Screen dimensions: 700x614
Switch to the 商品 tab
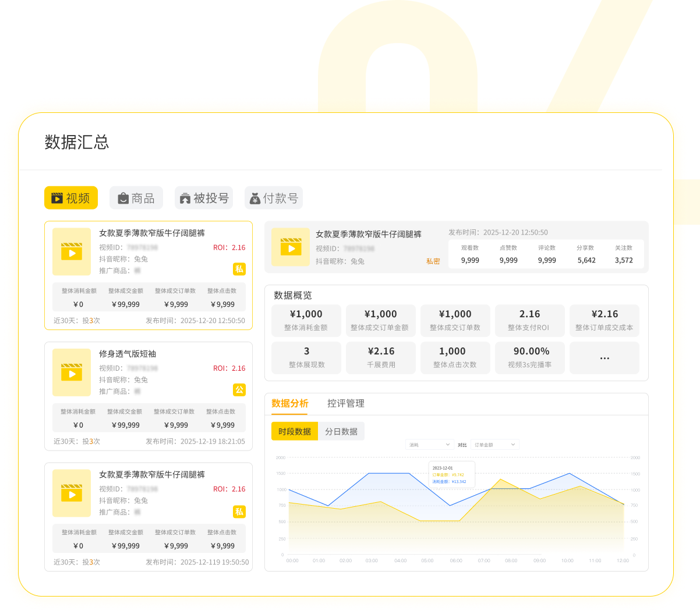pos(136,198)
